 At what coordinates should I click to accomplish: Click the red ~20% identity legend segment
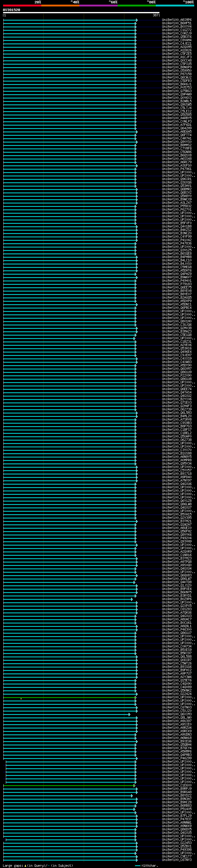(x=22, y=6)
